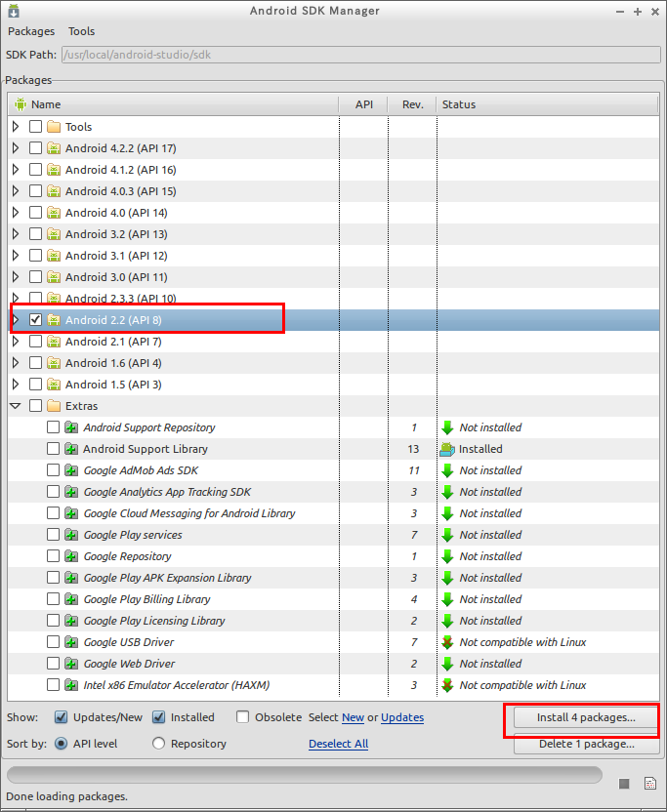Expand the Android 4.1.2 (API 16) node

(16, 170)
